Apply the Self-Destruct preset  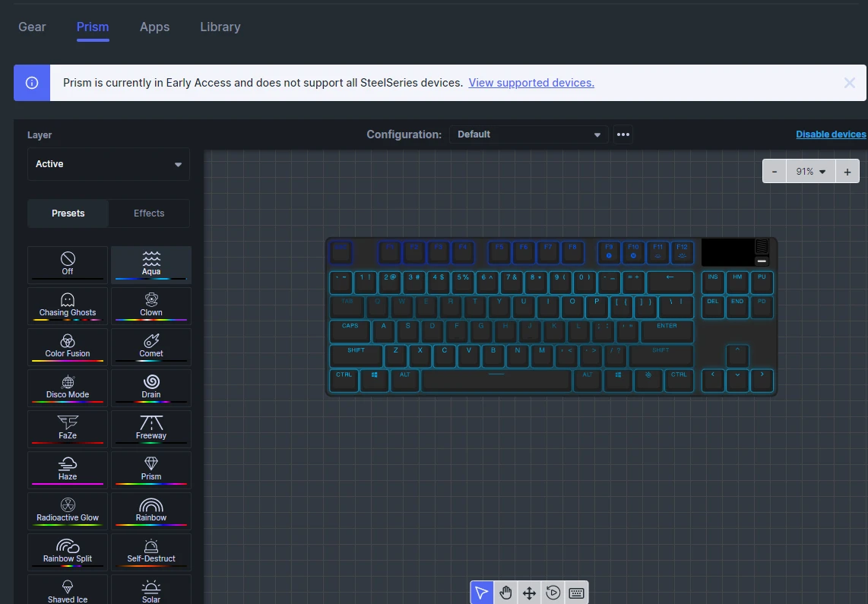[x=151, y=552]
